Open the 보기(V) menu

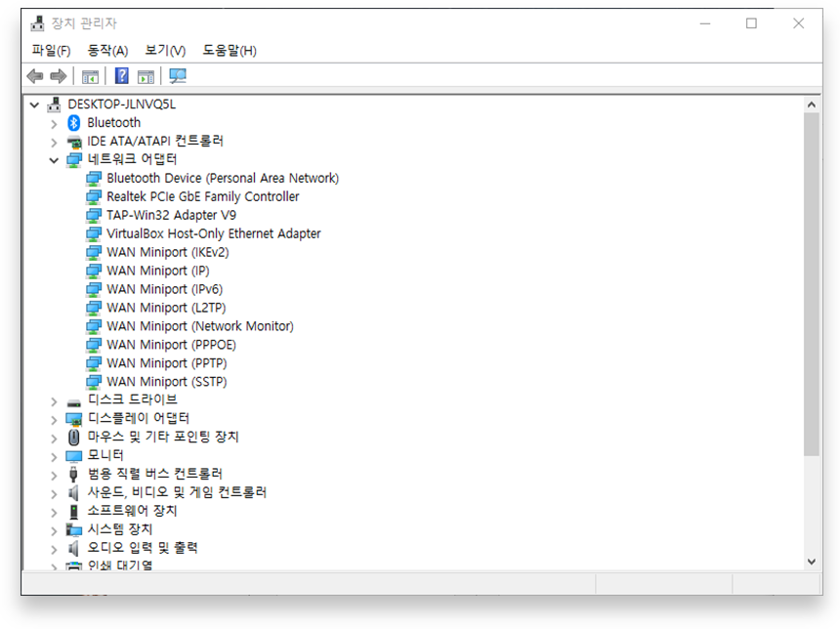click(165, 51)
